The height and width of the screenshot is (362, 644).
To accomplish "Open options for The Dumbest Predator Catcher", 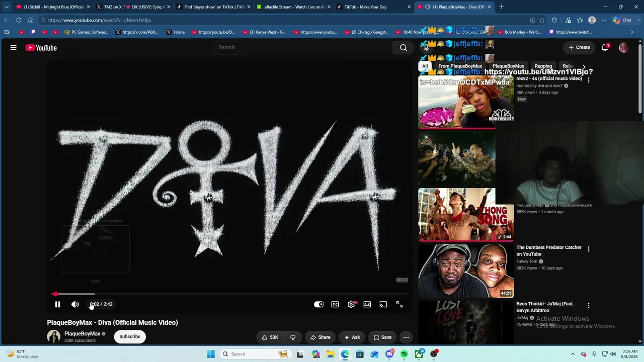I will [589, 249].
